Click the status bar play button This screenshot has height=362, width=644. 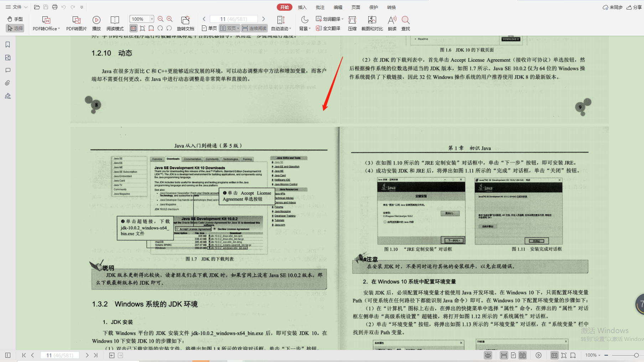coord(539,355)
